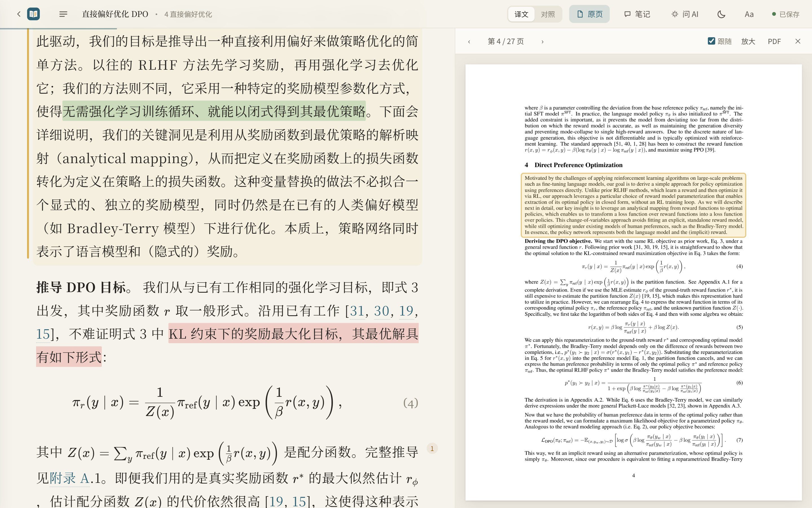Open citation link 31

357,311
